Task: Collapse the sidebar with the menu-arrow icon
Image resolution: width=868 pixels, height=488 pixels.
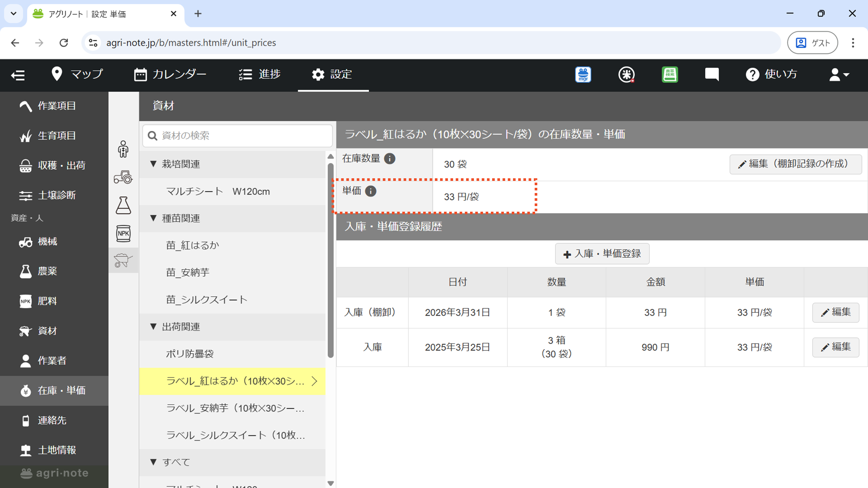Action: pos(18,75)
